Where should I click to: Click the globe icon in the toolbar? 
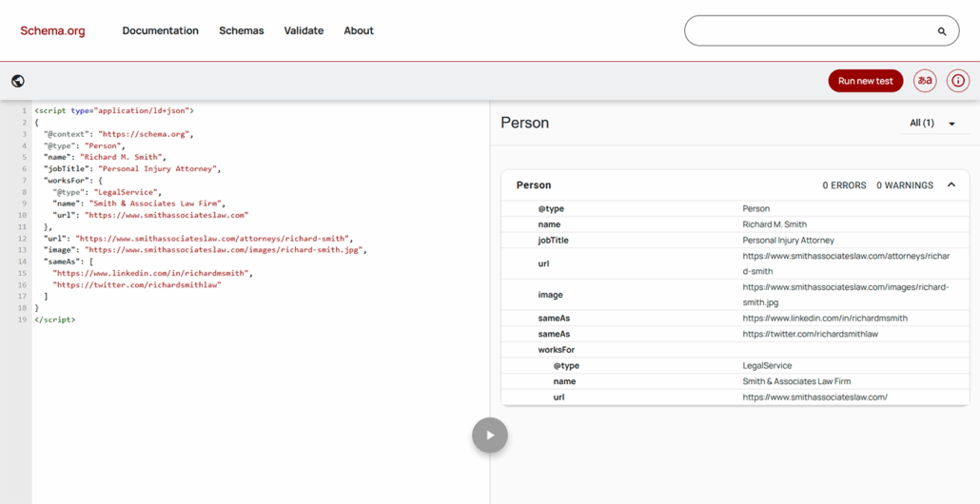pos(18,81)
